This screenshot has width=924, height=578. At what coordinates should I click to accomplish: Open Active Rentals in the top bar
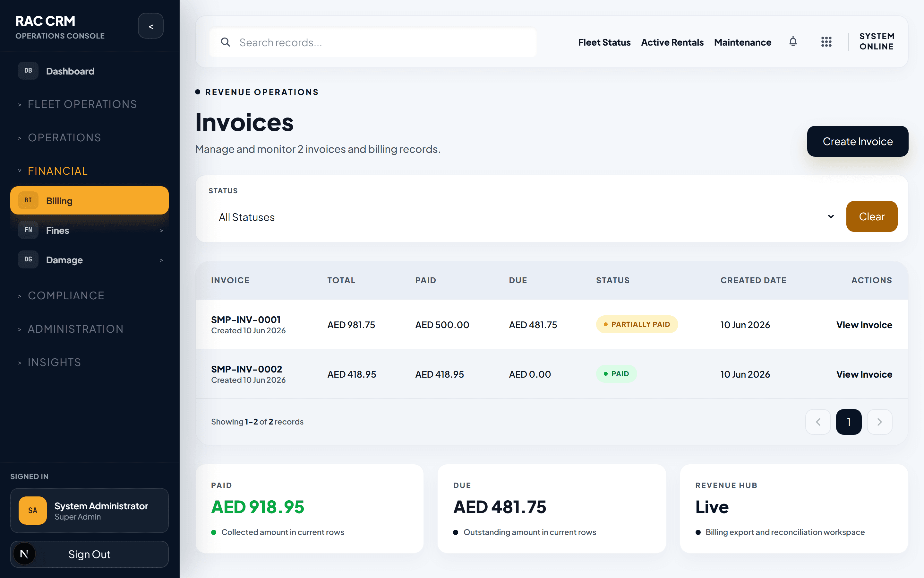click(x=672, y=42)
